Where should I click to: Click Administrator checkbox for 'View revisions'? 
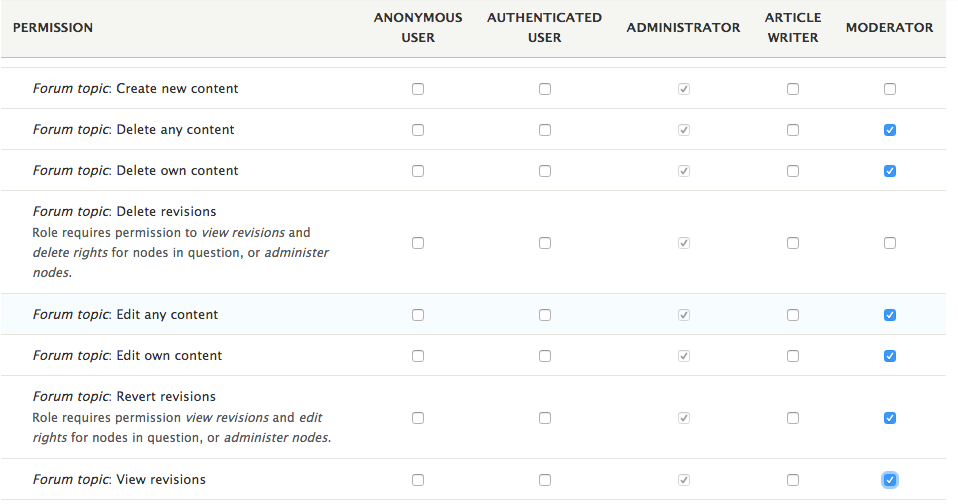[x=684, y=480]
